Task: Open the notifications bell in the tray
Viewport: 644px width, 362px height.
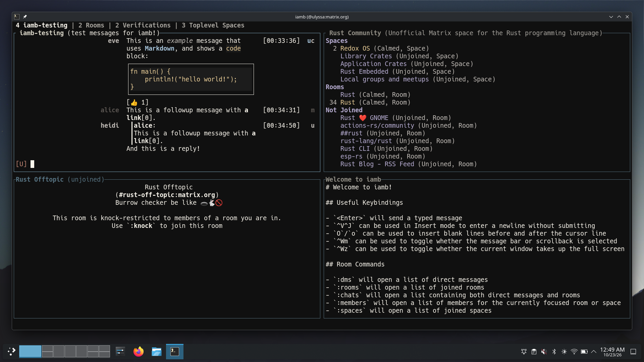Action: click(x=524, y=352)
